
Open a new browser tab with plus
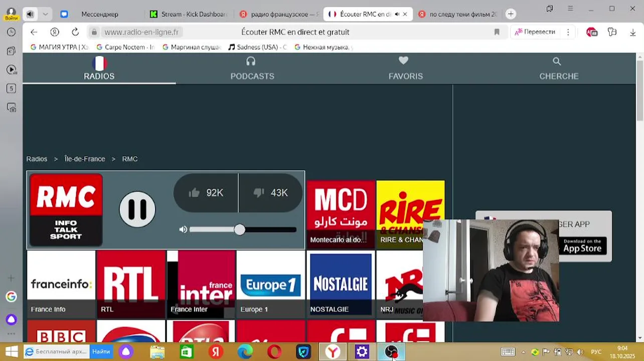(511, 14)
